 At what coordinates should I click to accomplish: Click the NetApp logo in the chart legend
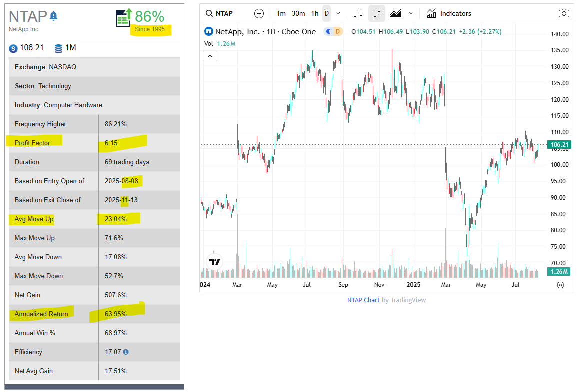click(x=208, y=31)
